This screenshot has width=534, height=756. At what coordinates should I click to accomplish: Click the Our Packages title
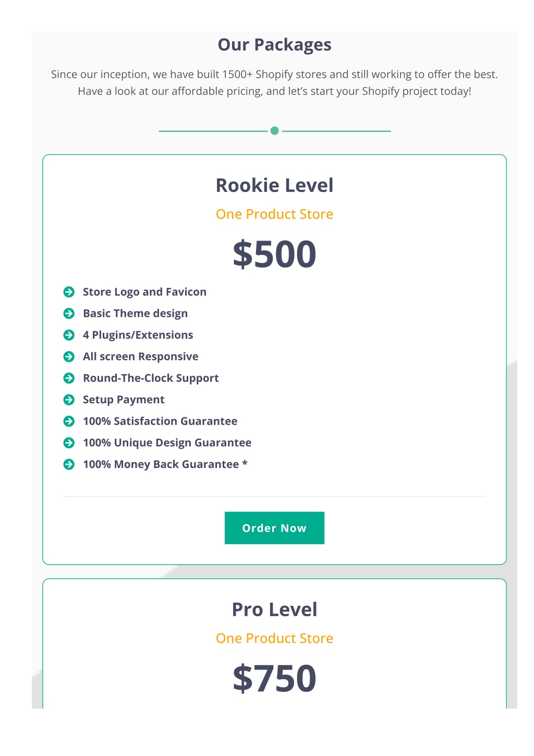coord(274,45)
